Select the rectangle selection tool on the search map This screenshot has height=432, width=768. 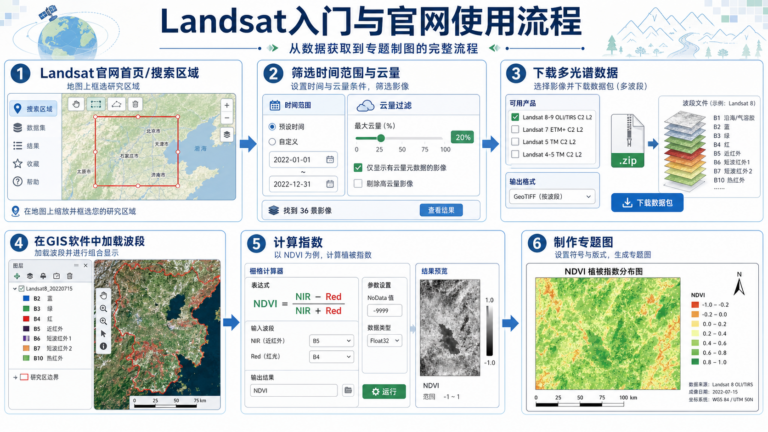coord(96,104)
